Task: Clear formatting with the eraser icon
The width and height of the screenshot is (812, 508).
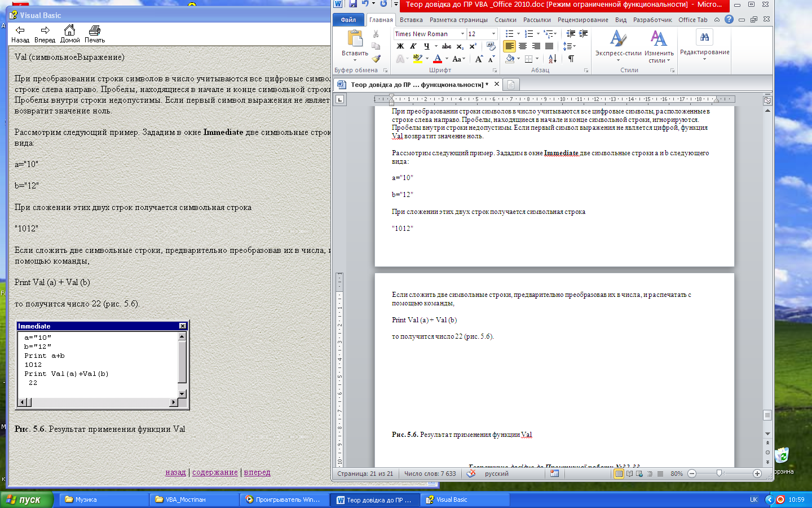Action: pyautogui.click(x=491, y=46)
